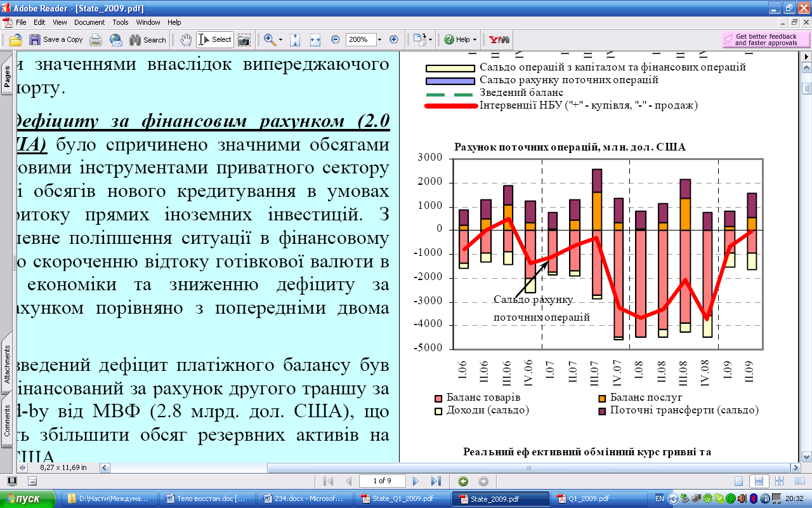Click the Email globe icon in toolbar

[116, 39]
